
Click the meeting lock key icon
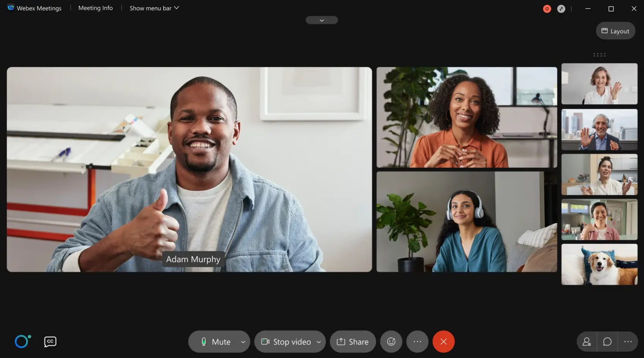pyautogui.click(x=561, y=8)
